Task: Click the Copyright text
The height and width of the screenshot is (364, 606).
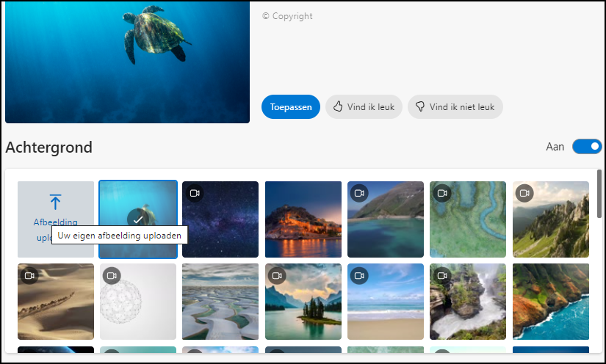Action: [x=287, y=16]
